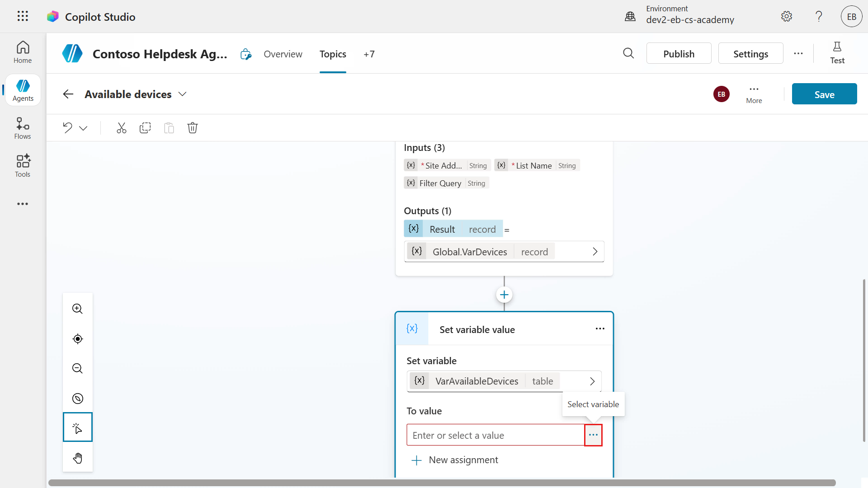Add node with the plus connector
The height and width of the screenshot is (488, 868).
(504, 295)
